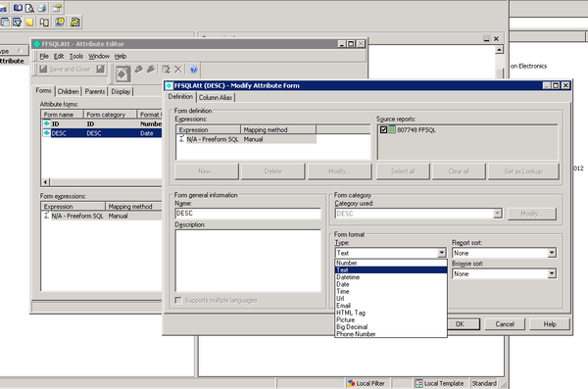Screen dimensions: 588x389
Task: Click the OK button
Action: 460,324
